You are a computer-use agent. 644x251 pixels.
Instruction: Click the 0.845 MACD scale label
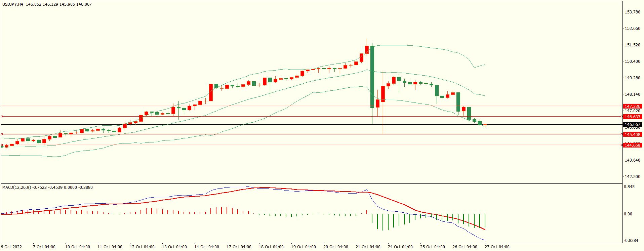[630, 187]
